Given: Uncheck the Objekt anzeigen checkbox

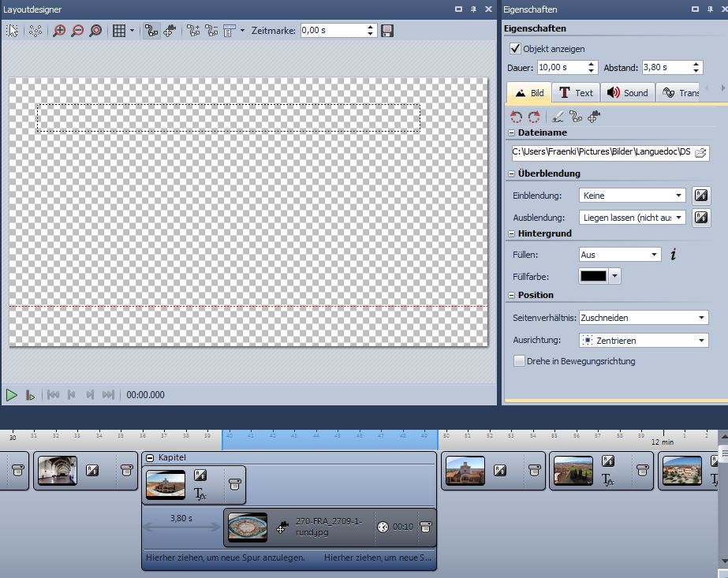Looking at the screenshot, I should [516, 49].
